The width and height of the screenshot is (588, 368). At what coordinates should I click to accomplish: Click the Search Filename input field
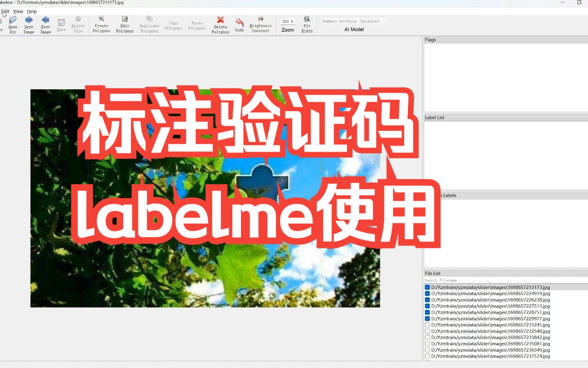[x=506, y=280]
